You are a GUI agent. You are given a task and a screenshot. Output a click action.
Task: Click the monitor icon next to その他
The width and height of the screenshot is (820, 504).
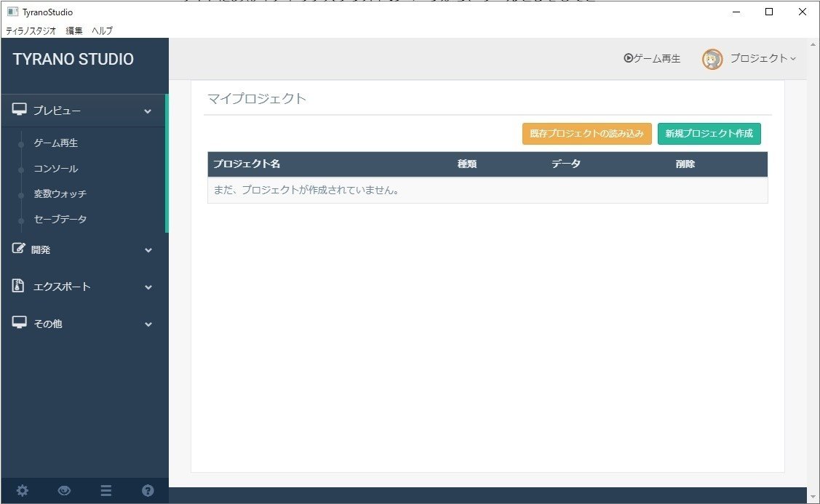[20, 323]
